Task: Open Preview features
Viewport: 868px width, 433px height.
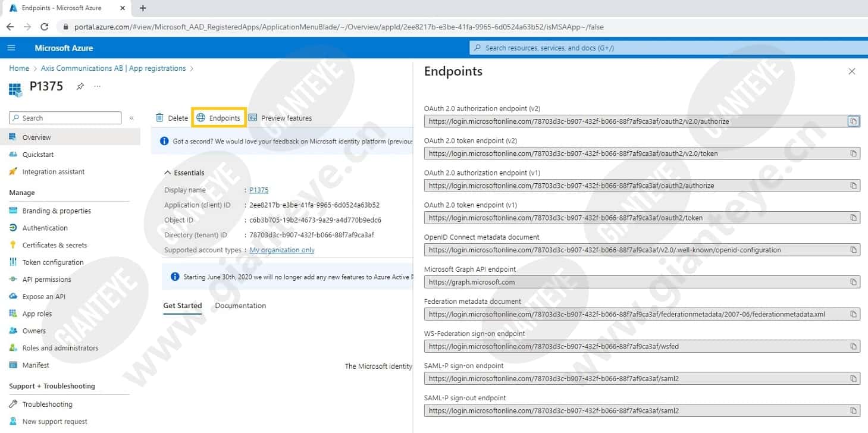Action: [x=280, y=118]
